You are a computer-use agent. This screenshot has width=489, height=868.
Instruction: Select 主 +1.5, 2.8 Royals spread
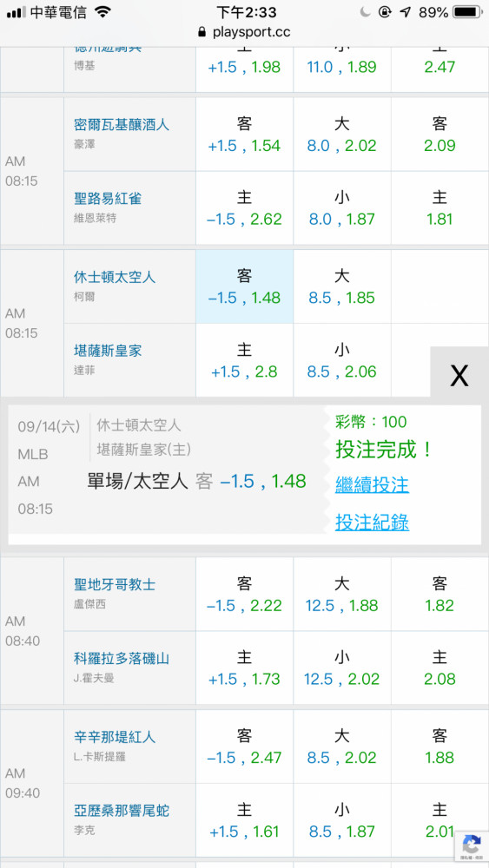coord(244,360)
